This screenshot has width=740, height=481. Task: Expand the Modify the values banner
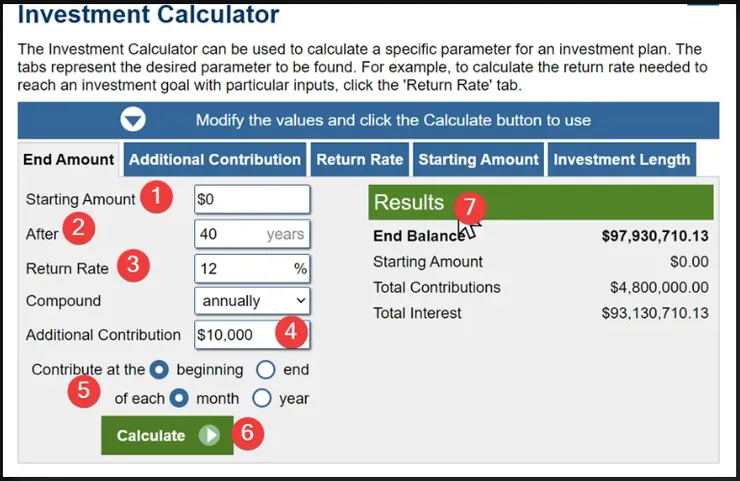coord(368,120)
